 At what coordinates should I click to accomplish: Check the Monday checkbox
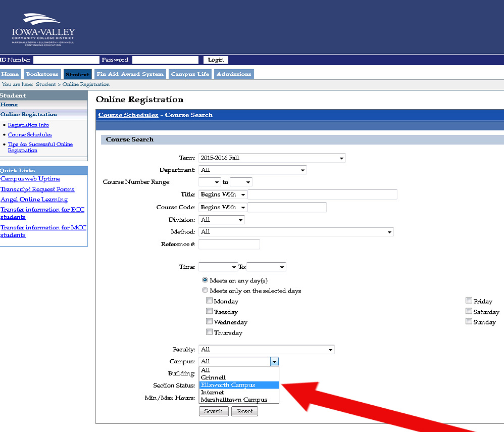pos(209,301)
